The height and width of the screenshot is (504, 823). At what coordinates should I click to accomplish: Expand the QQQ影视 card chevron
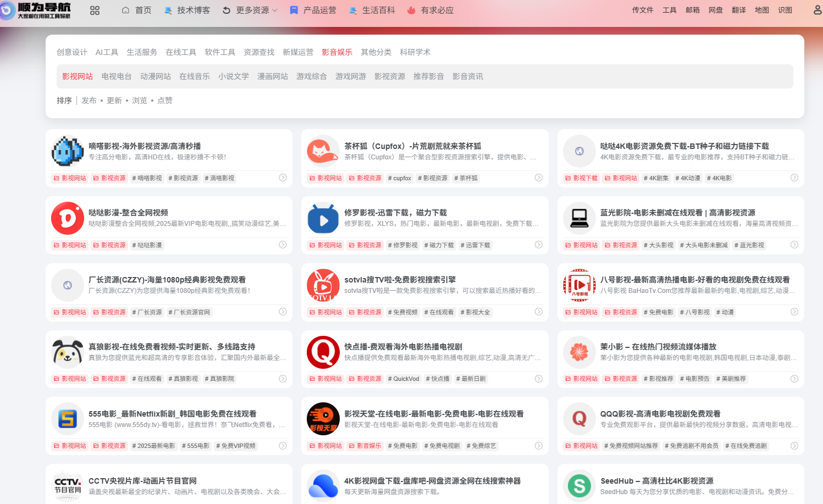click(x=794, y=446)
